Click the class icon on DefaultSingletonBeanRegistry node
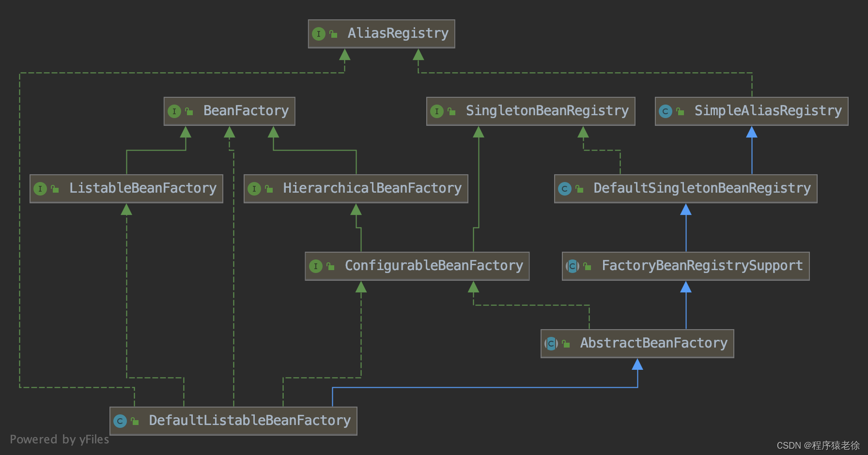This screenshot has height=455, width=868. coord(565,189)
